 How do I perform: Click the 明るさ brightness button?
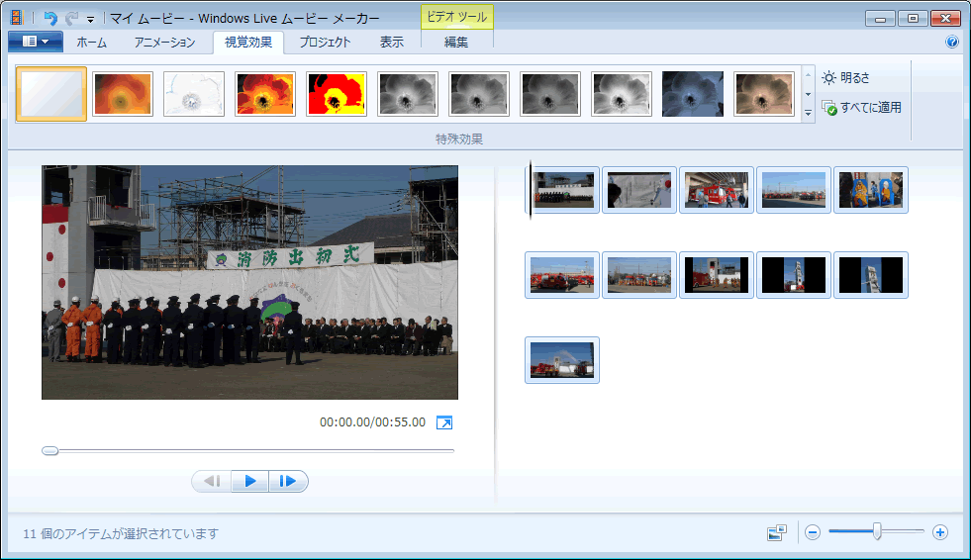(x=847, y=77)
